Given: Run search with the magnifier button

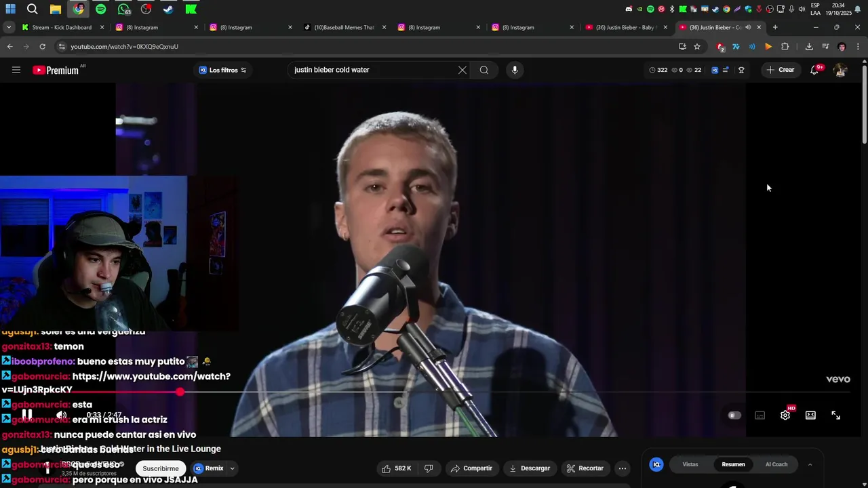Looking at the screenshot, I should (484, 70).
